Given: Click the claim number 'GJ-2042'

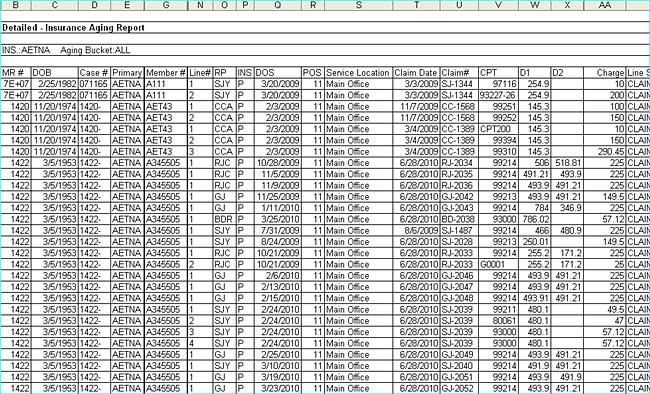Looking at the screenshot, I should tap(459, 197).
